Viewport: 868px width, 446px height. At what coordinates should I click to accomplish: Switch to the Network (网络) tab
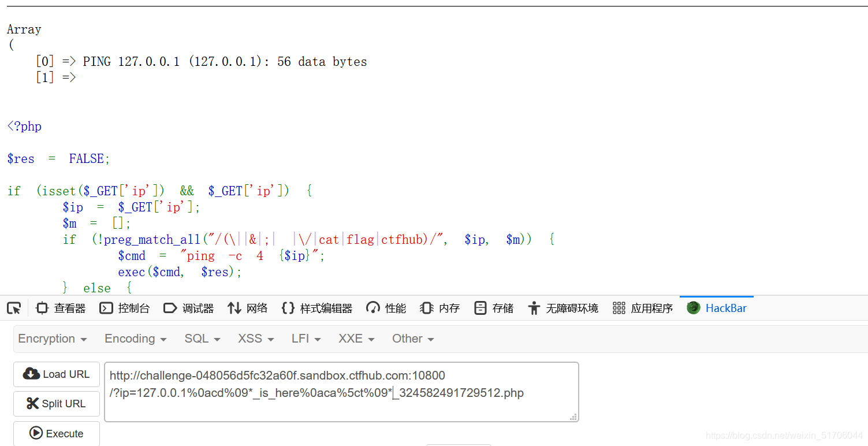click(248, 309)
